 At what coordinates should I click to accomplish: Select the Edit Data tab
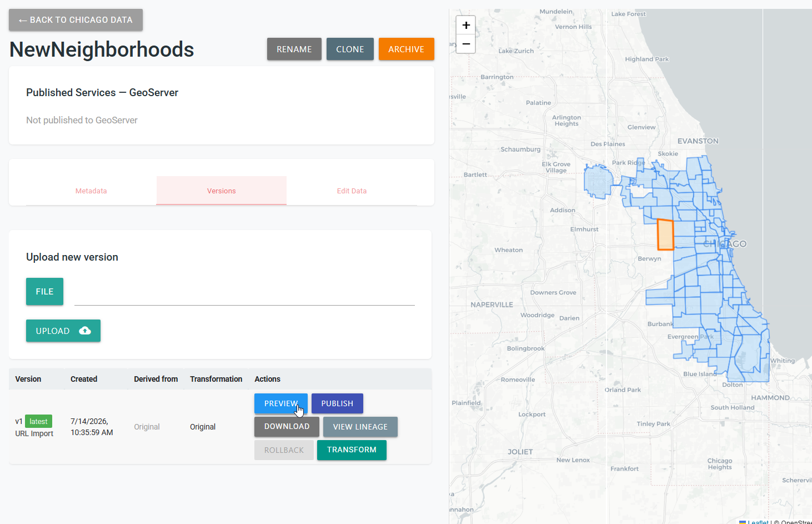pos(352,191)
